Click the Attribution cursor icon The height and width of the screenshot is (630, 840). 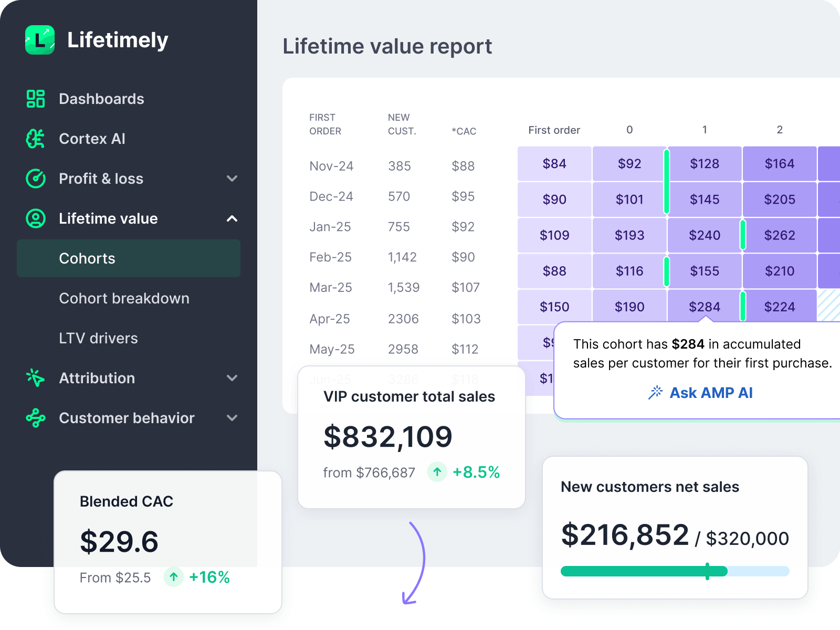pyautogui.click(x=36, y=378)
